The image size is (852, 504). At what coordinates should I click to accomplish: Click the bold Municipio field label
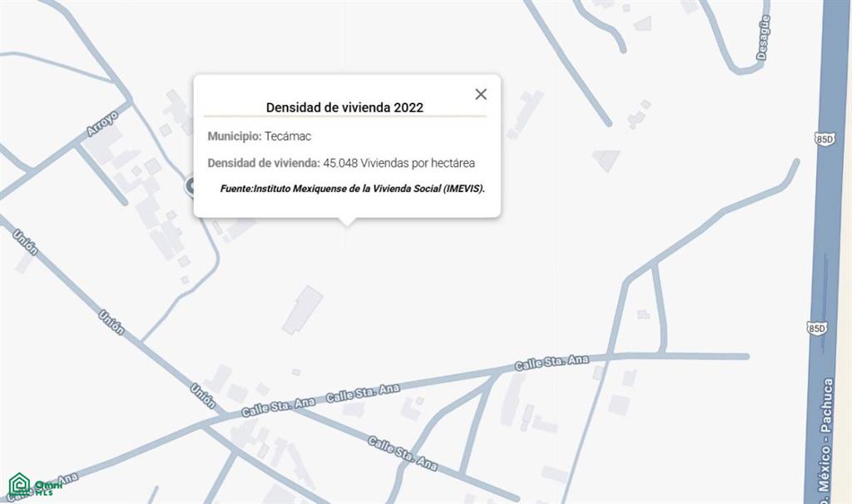tap(234, 136)
